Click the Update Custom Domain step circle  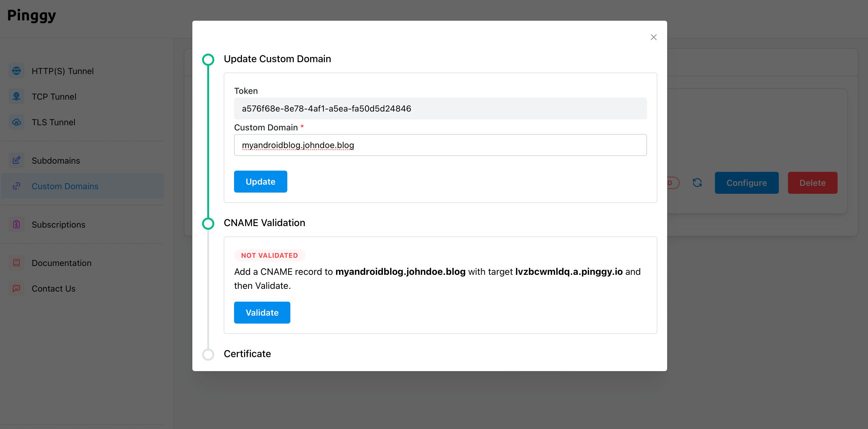point(208,59)
